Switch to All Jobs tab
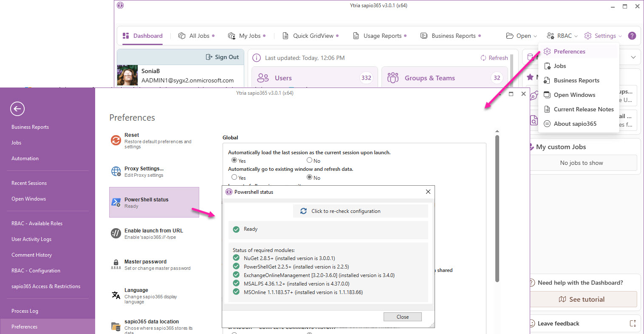644x334 pixels. click(x=196, y=36)
